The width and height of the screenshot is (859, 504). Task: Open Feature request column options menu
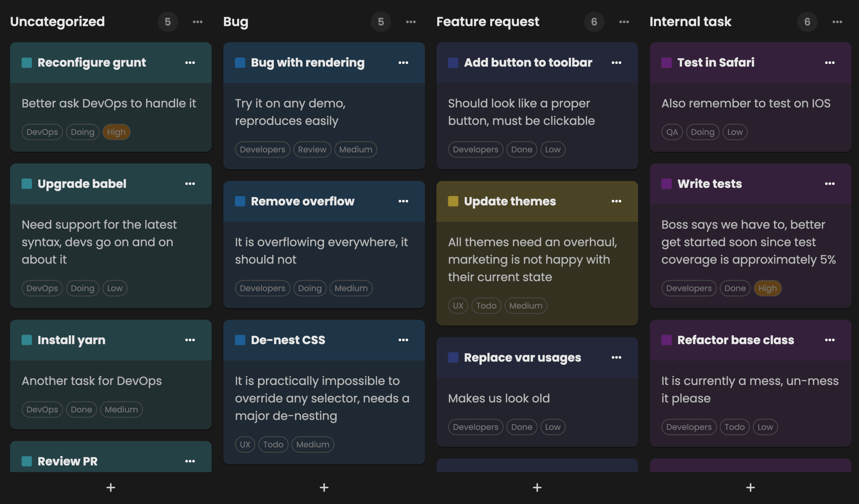coord(624,22)
